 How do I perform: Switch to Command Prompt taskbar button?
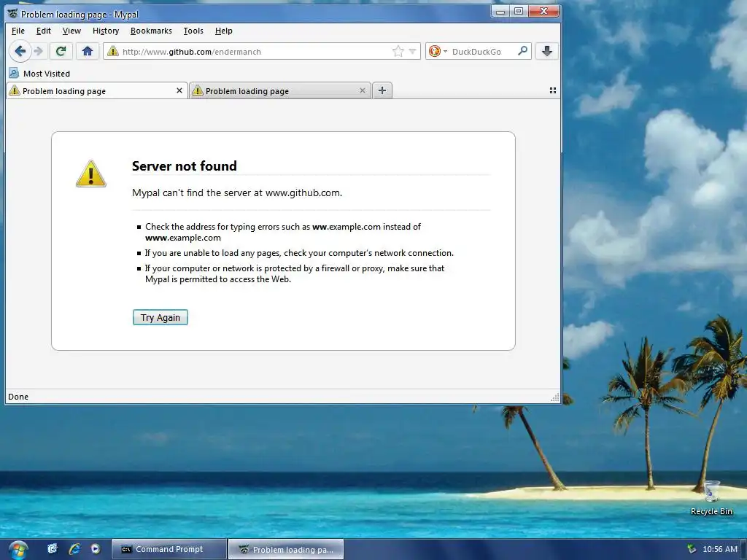pyautogui.click(x=169, y=550)
